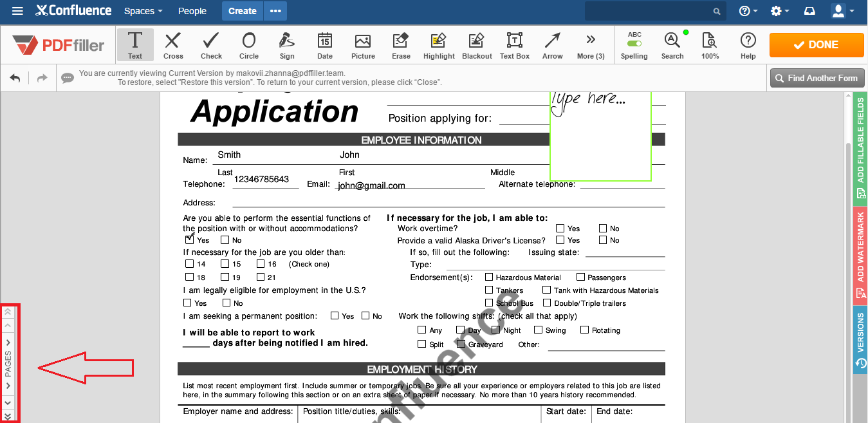
Task: Open Confluence notifications tray icon
Action: click(810, 11)
